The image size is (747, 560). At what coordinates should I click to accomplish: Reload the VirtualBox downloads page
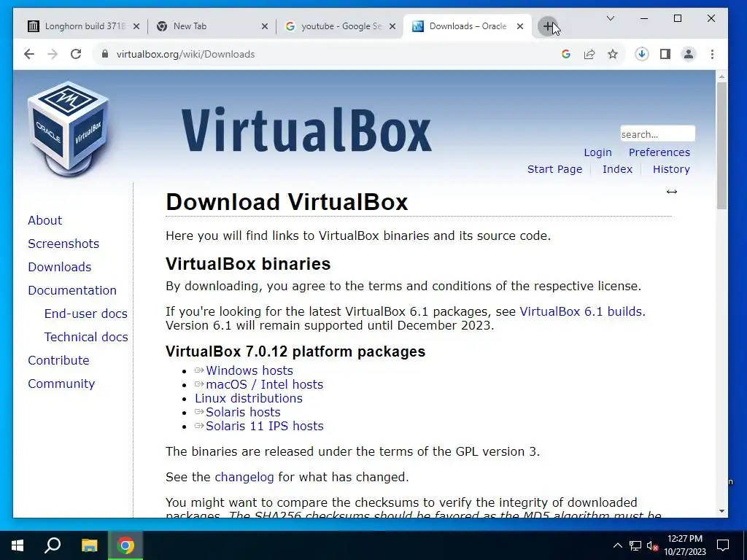click(76, 54)
